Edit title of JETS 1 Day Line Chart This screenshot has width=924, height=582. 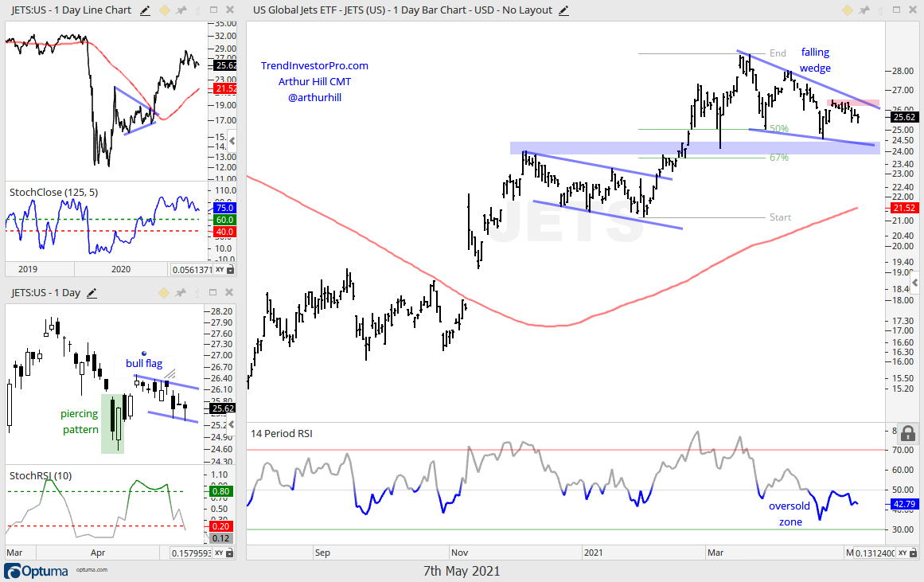tap(145, 10)
